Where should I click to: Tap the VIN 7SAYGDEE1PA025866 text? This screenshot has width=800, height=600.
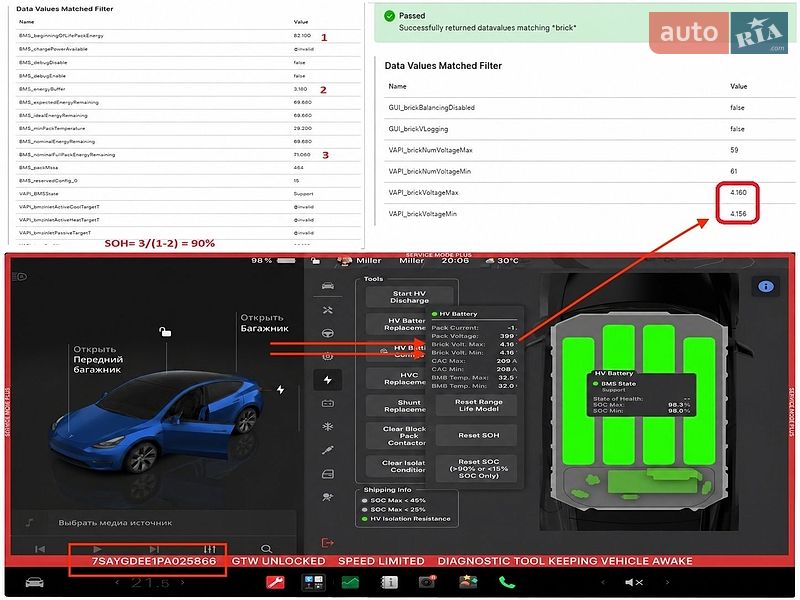154,561
